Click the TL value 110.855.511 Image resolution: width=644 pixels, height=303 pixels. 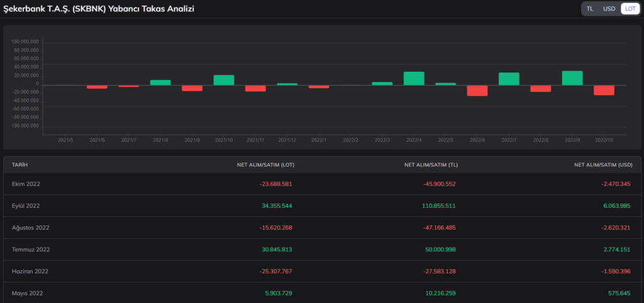[x=438, y=205]
